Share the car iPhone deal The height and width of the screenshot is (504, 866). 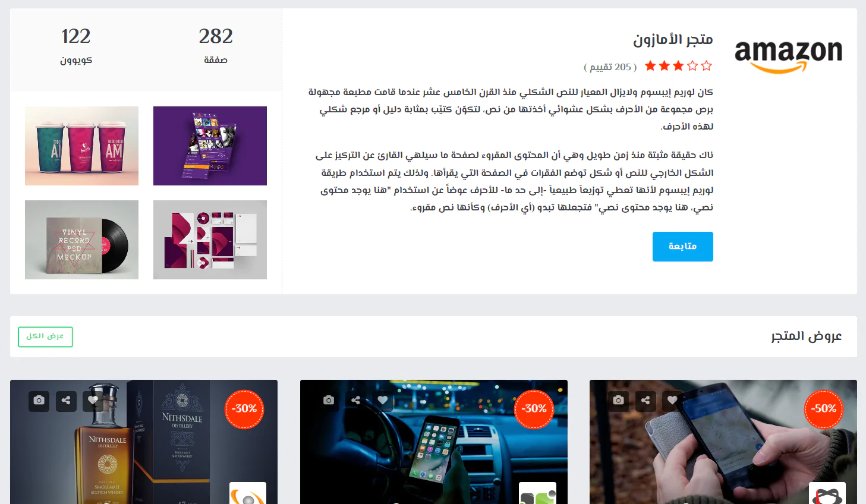point(355,401)
